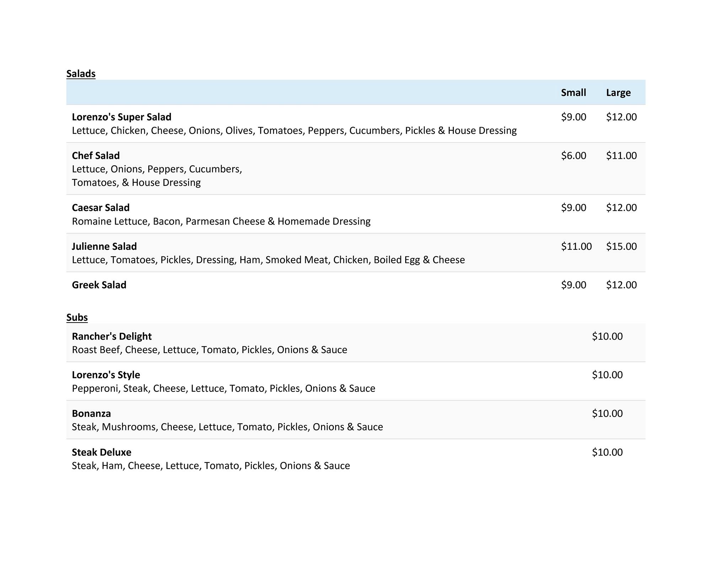Click the Steak Deluxe ingredients line
Viewport: 728px width, 562px height.
coord(211,466)
